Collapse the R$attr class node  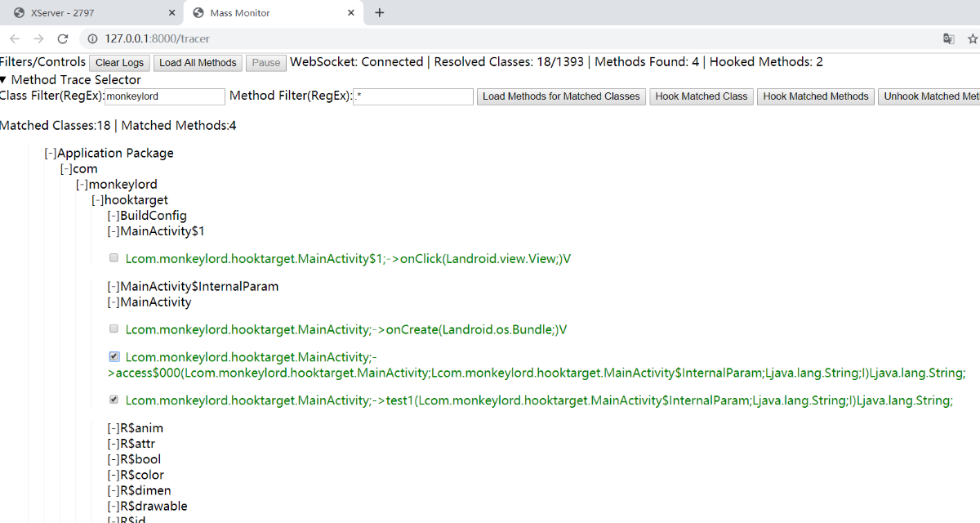(x=114, y=444)
